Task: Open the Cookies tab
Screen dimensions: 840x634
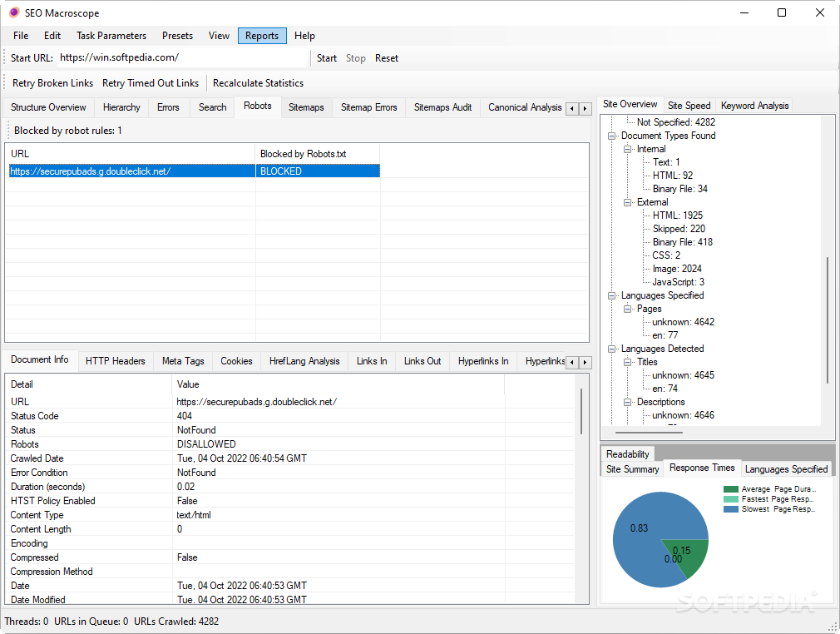Action: pyautogui.click(x=236, y=361)
